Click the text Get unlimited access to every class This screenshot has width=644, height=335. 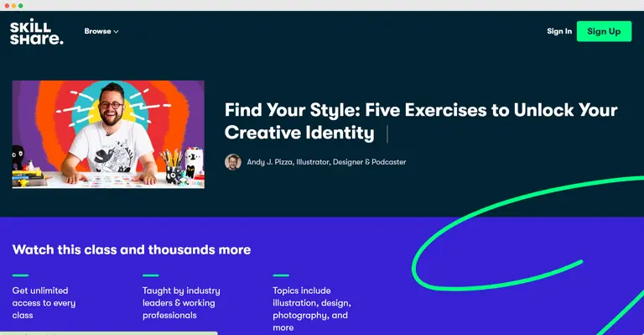coord(44,303)
